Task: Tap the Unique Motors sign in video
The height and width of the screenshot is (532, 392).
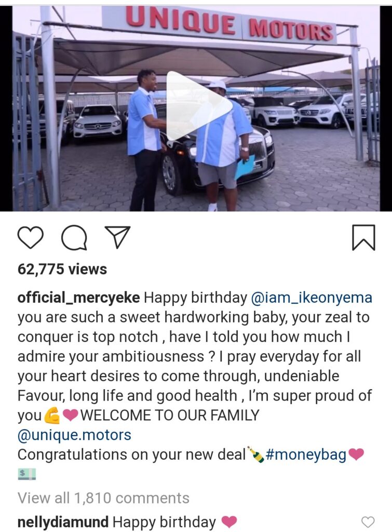Action: point(229,24)
